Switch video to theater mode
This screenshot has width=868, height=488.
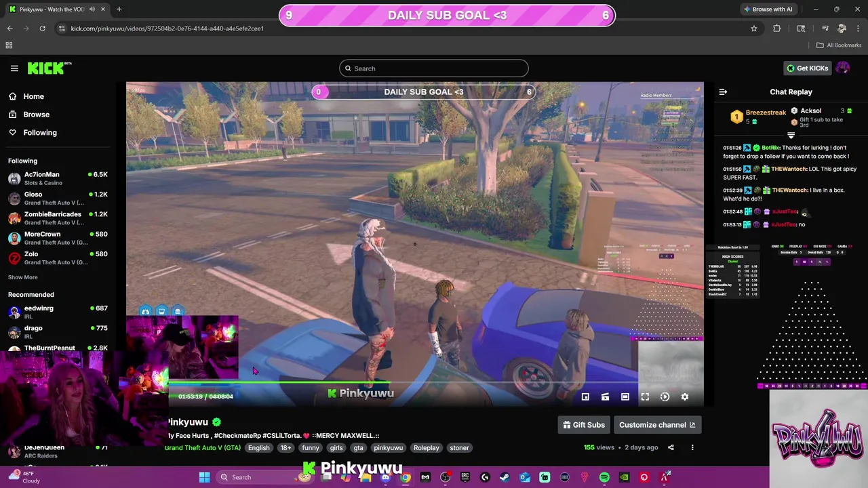[625, 396]
